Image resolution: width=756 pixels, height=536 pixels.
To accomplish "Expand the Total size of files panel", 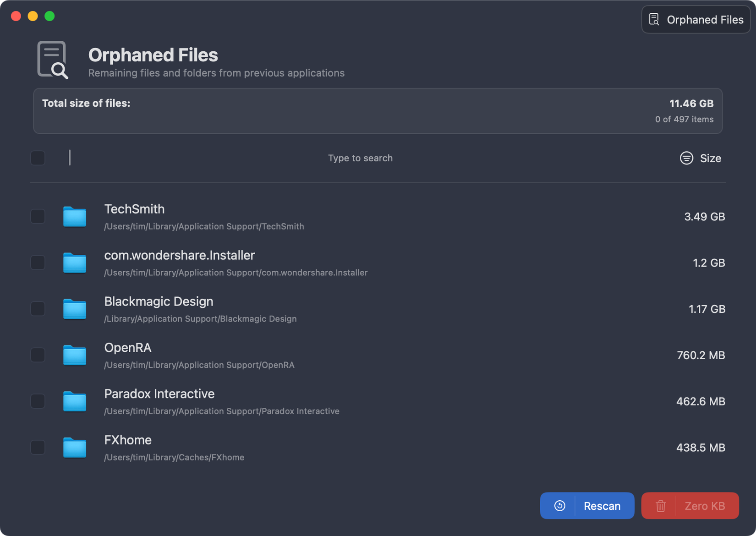I will pos(378,111).
